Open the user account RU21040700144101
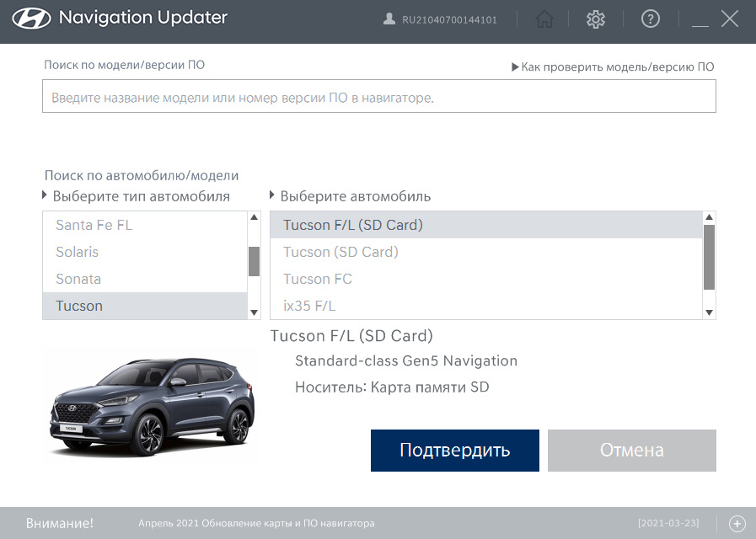 coord(440,19)
